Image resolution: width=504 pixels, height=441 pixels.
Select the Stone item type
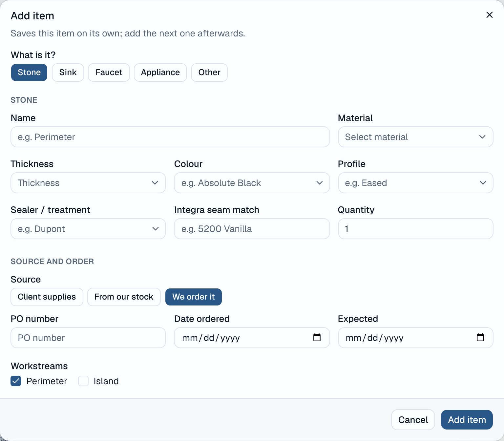29,73
